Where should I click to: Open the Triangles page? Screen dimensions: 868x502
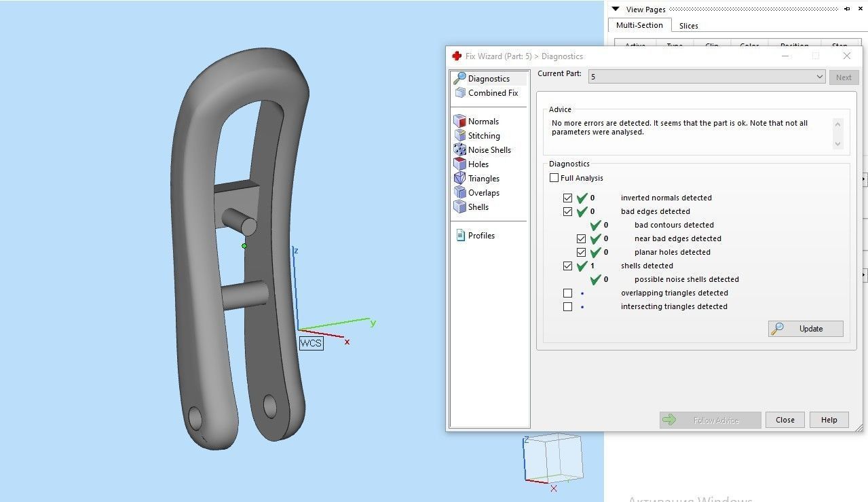point(477,179)
